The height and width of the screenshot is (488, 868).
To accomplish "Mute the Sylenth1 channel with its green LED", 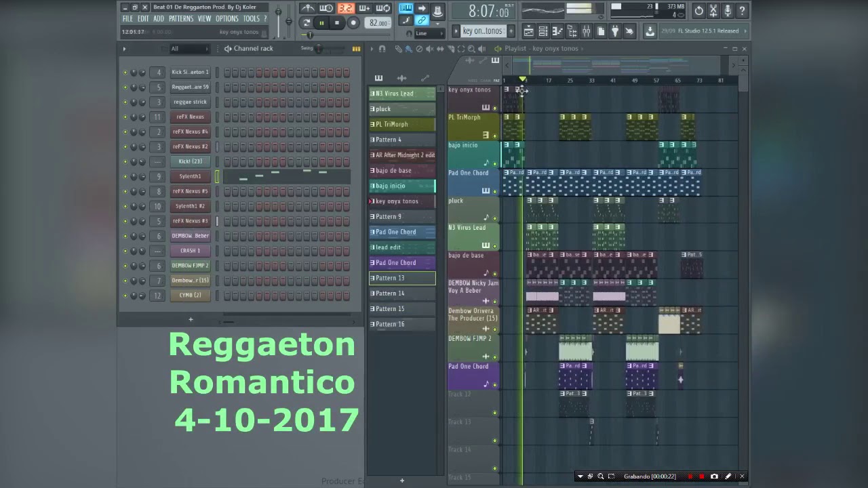I will tap(125, 176).
